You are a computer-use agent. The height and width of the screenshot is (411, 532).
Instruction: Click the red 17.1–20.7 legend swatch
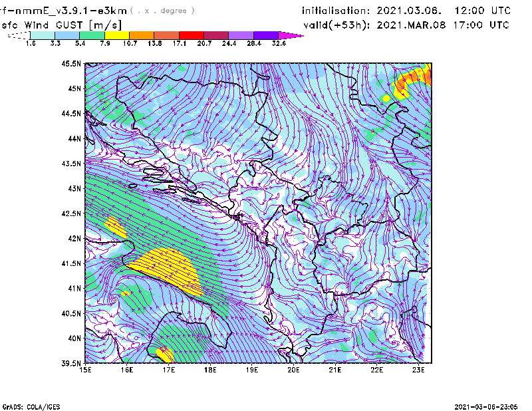192,35
